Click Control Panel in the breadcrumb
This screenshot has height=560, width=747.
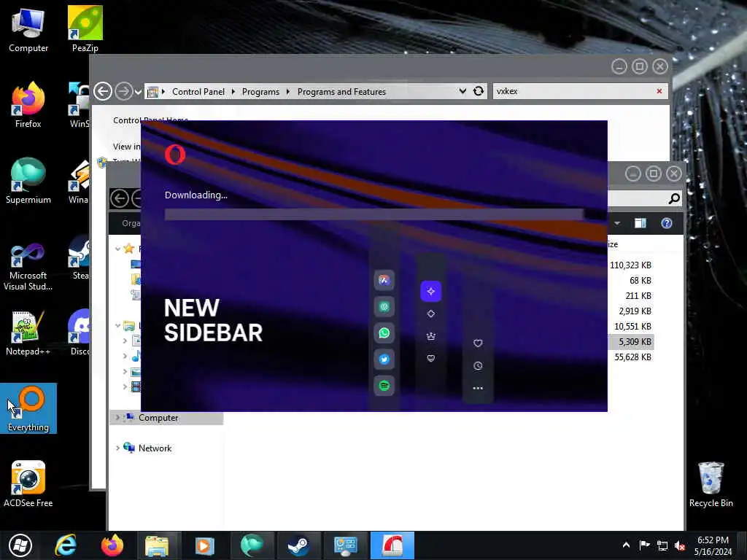pyautogui.click(x=198, y=92)
